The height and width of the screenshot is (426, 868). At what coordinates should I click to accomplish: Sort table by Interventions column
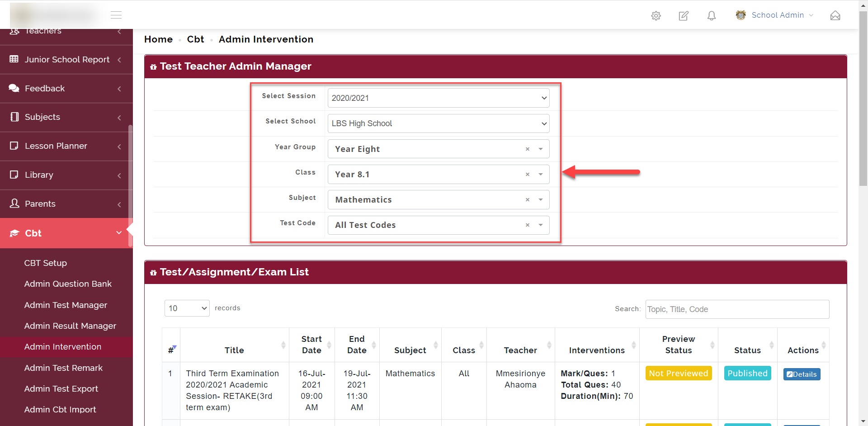(x=597, y=345)
